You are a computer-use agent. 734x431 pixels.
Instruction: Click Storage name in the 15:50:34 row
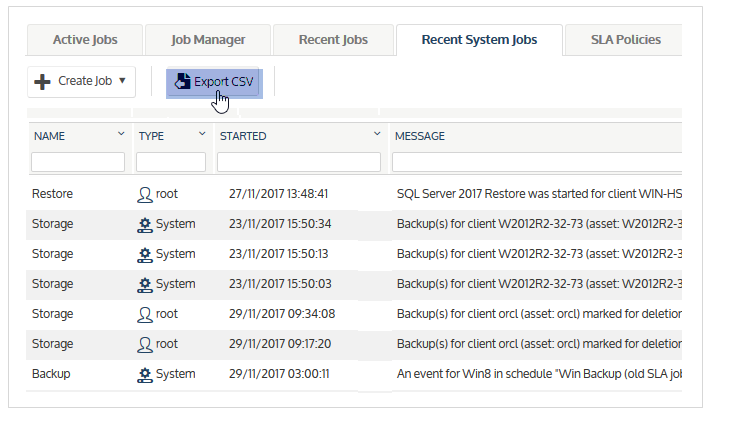pos(52,224)
